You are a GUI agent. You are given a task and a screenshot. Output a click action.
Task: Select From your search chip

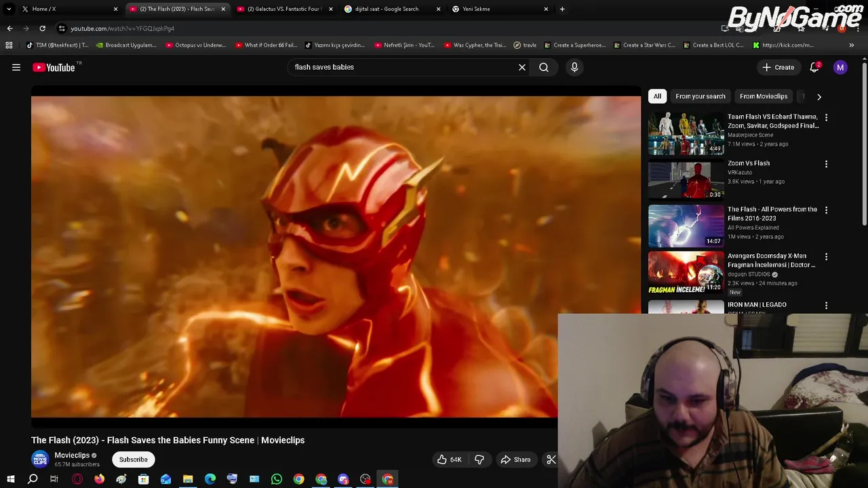[x=700, y=96]
